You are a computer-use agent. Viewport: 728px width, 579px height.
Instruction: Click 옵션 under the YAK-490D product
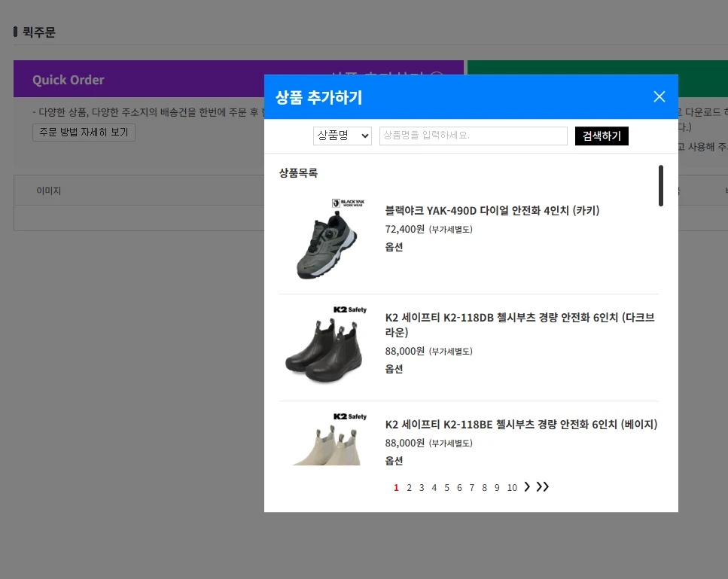pos(394,247)
